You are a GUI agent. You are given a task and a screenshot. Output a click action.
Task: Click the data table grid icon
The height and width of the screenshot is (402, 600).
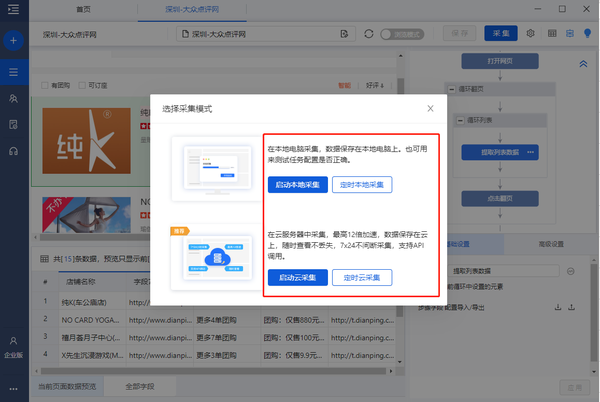tap(44, 259)
